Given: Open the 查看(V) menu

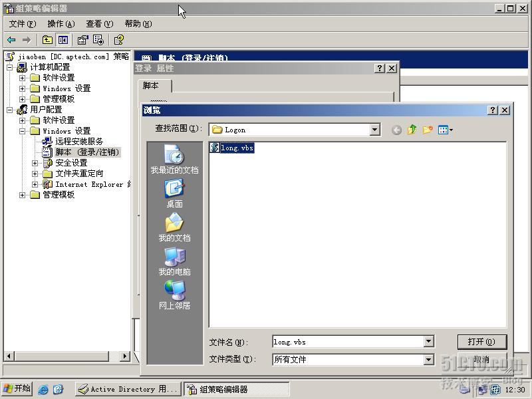Looking at the screenshot, I should tap(99, 24).
